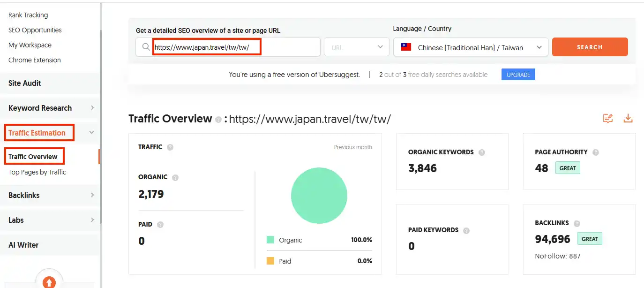The image size is (644, 288).
Task: Click help icon next to Organic Keywords
Action: coord(481,152)
